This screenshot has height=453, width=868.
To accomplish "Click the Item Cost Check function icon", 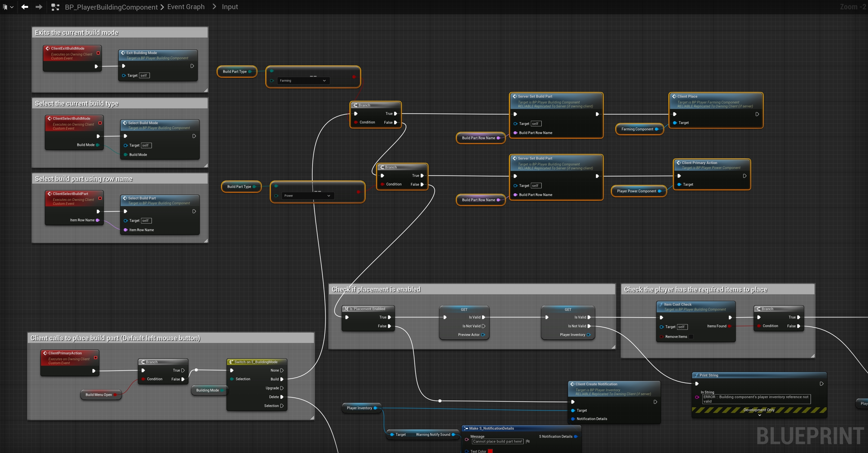I will point(661,304).
